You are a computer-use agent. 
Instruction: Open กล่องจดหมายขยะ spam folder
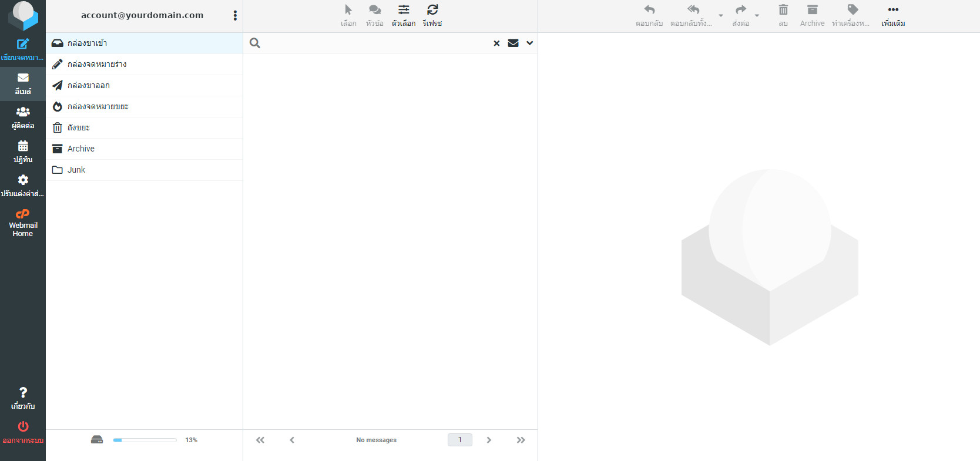(x=145, y=106)
